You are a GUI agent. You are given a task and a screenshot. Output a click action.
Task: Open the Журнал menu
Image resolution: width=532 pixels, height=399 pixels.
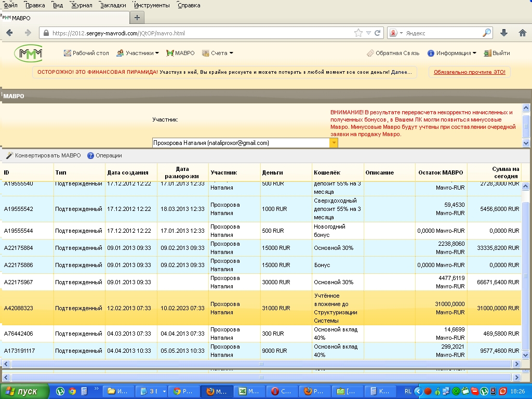(x=82, y=5)
